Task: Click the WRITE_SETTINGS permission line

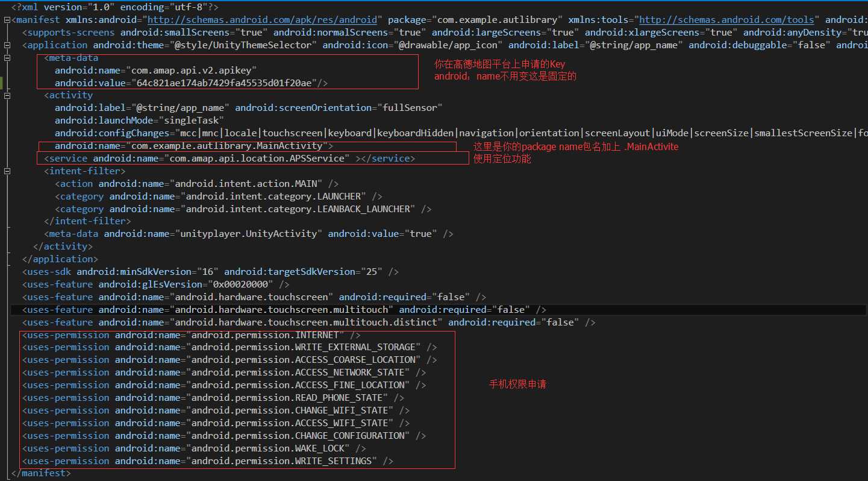Action: coord(208,462)
